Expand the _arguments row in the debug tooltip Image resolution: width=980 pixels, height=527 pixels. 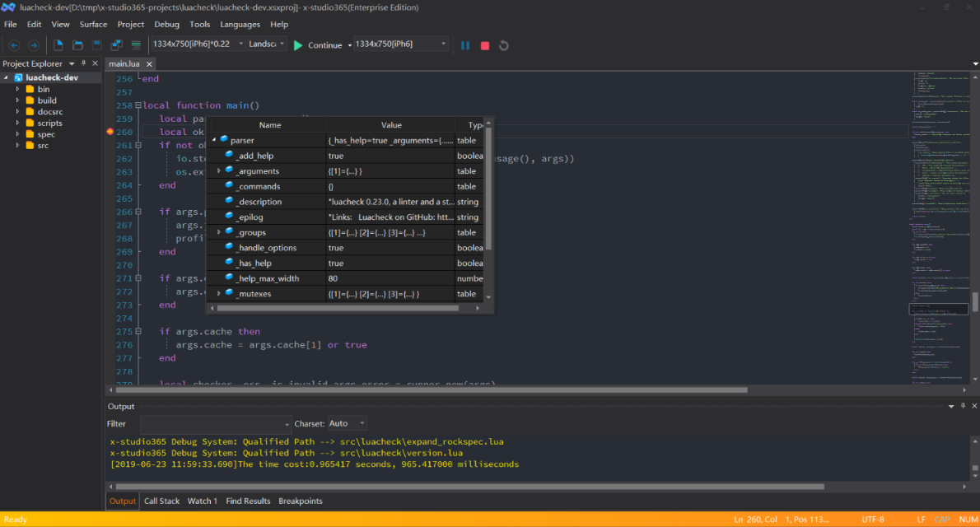(x=219, y=171)
